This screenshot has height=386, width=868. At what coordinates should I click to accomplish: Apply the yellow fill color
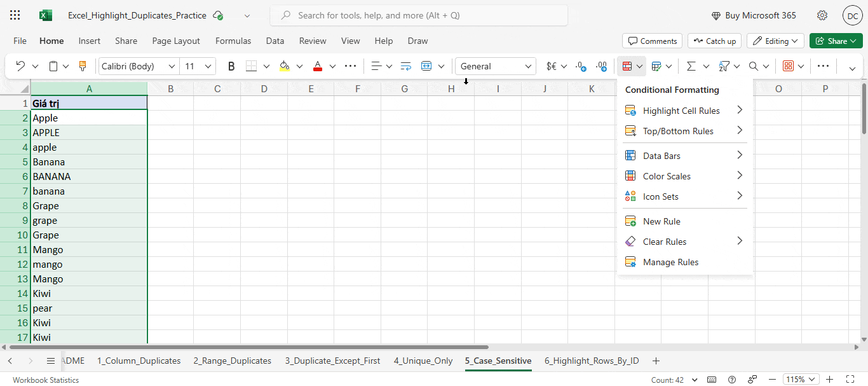point(285,66)
